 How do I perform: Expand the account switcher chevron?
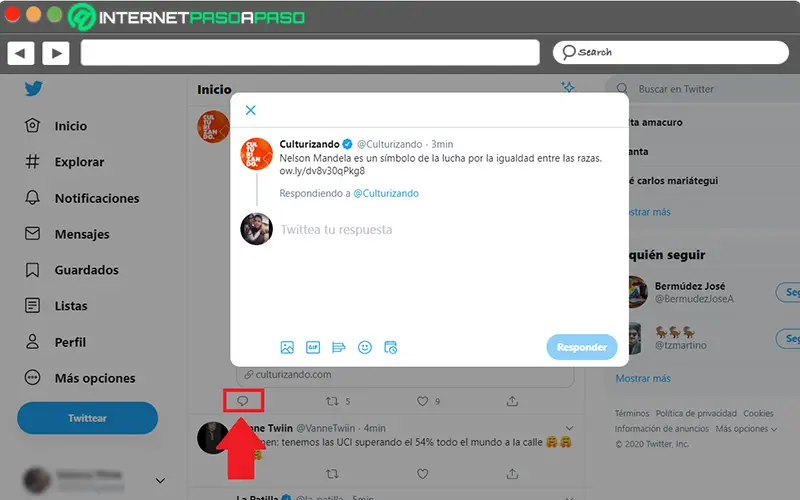160,481
